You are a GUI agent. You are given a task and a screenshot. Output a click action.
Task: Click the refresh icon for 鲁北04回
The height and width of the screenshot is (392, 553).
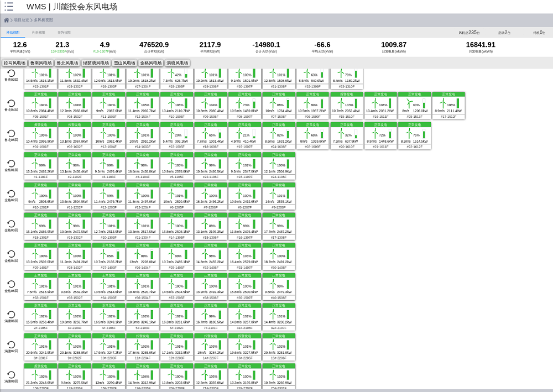11,103
